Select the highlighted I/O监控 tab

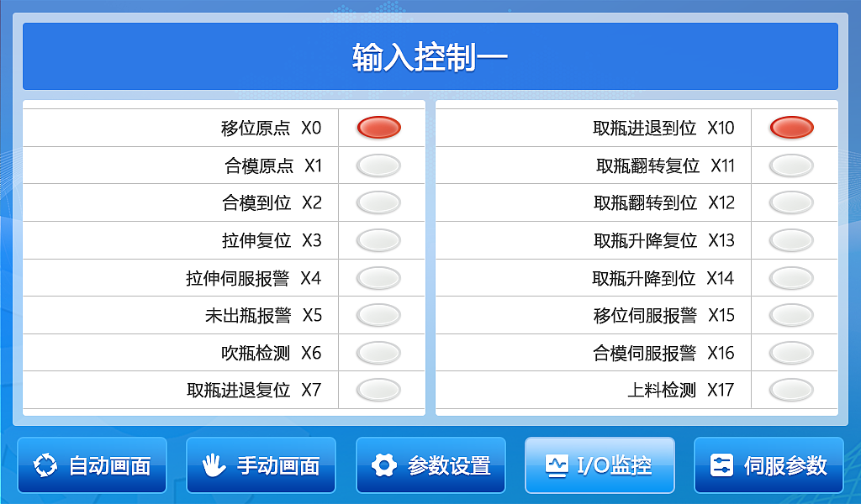pos(600,465)
